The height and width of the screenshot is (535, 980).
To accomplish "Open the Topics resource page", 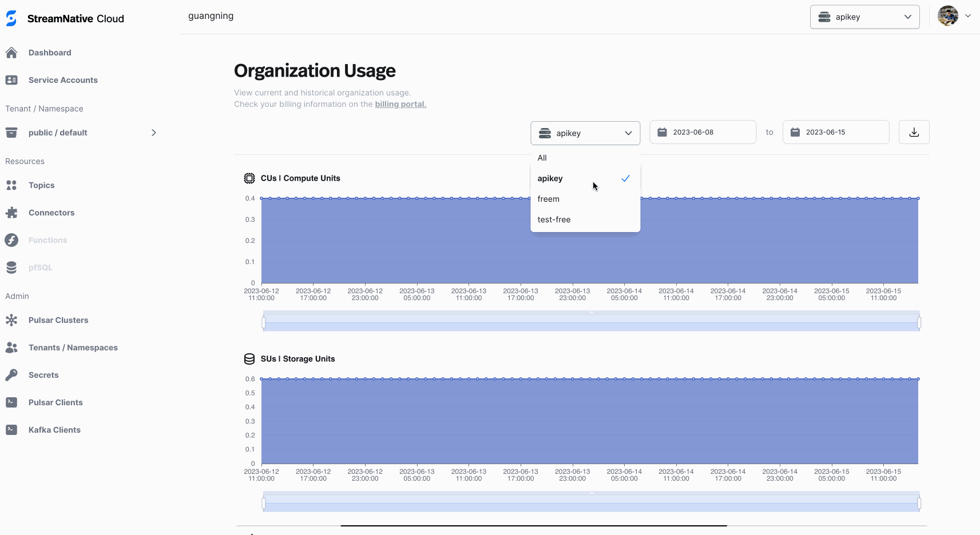I will pos(41,185).
